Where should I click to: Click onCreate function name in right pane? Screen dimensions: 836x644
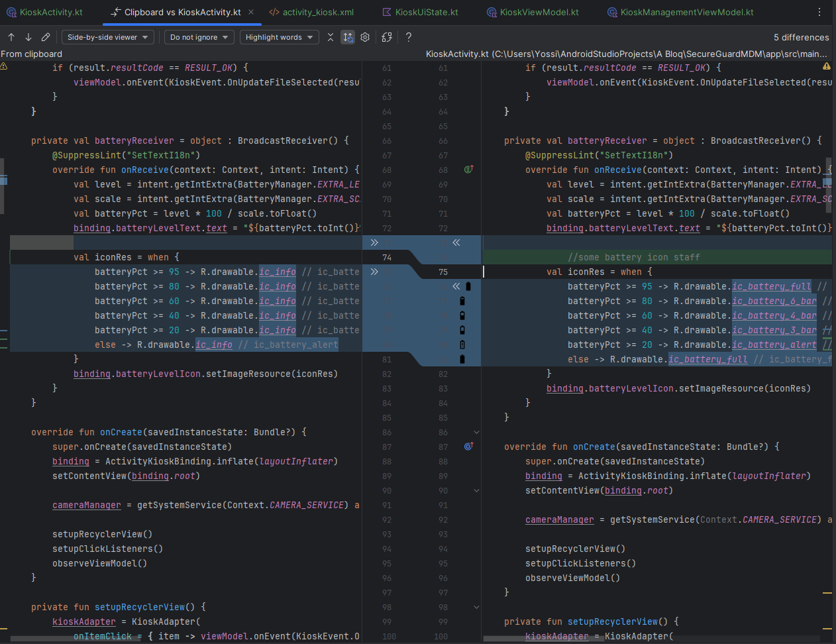tap(594, 447)
